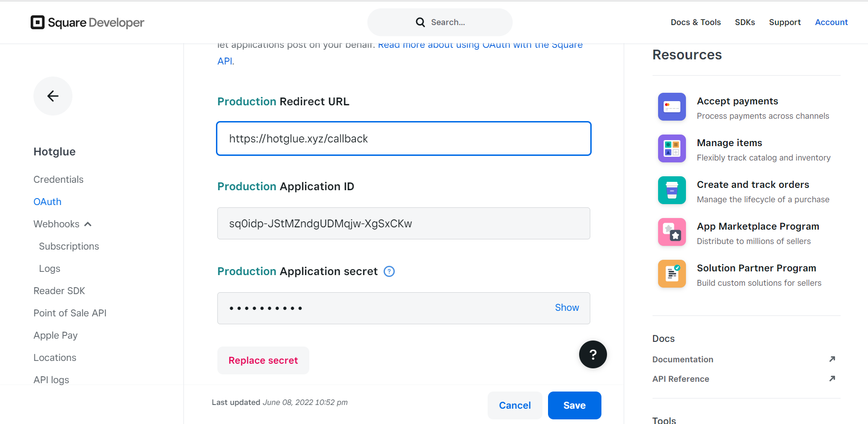Click the Docs section heading
The height and width of the screenshot is (424, 868).
click(x=663, y=339)
